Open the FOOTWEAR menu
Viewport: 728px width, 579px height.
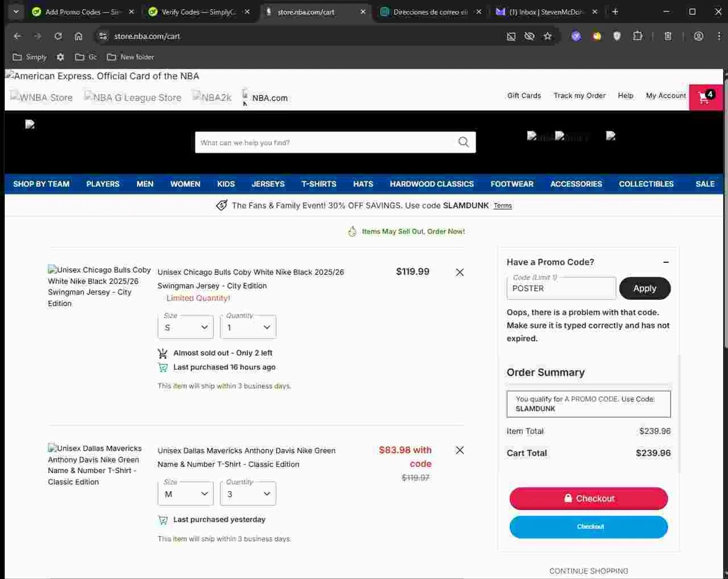(x=512, y=184)
